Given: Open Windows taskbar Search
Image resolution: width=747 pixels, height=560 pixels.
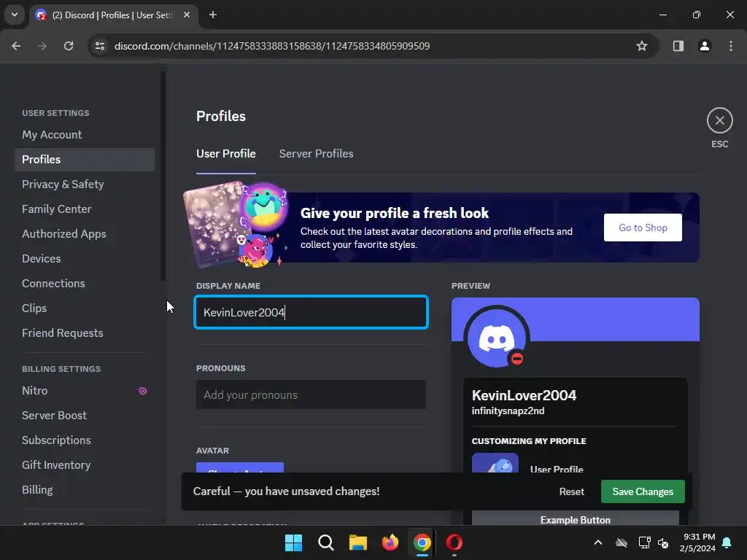Looking at the screenshot, I should tap(326, 542).
